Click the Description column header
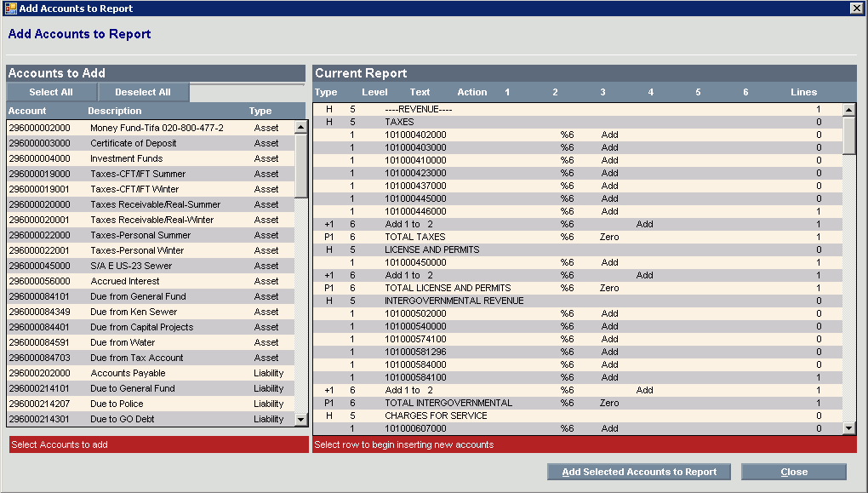Viewport: 868px width, 493px height. (114, 111)
